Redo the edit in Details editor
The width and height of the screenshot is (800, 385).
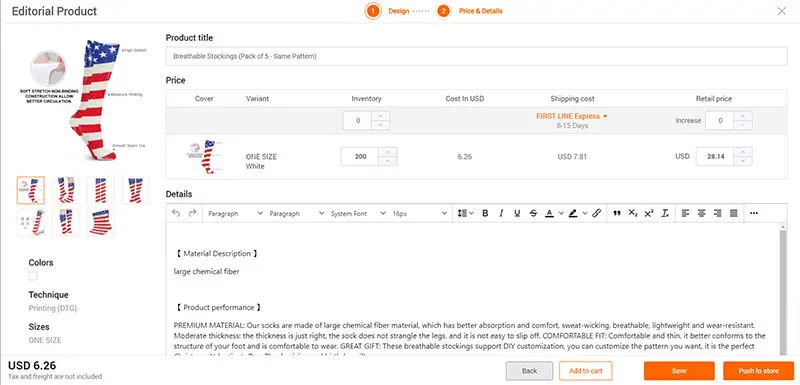click(192, 214)
